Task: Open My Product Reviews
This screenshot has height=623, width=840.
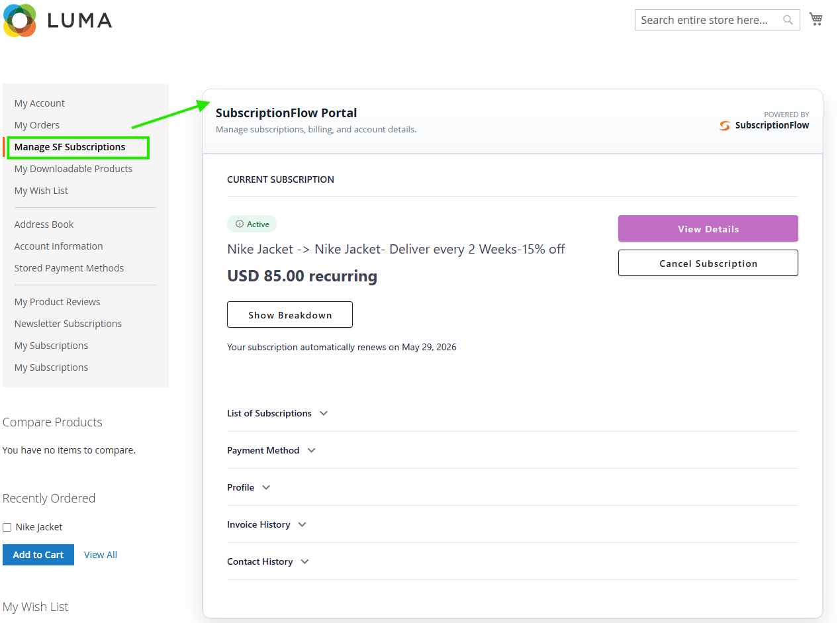Action: point(58,302)
